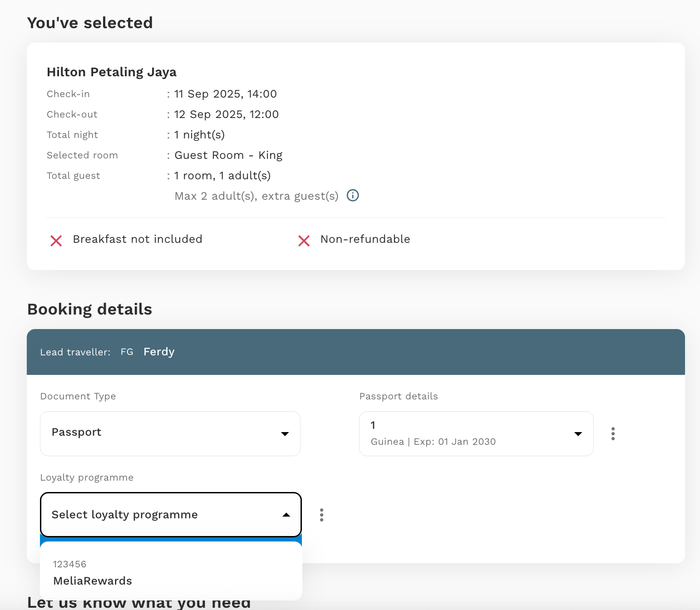Choose MeliaRewards 123456 from the list
Screen dimensions: 700x610
pos(171,573)
